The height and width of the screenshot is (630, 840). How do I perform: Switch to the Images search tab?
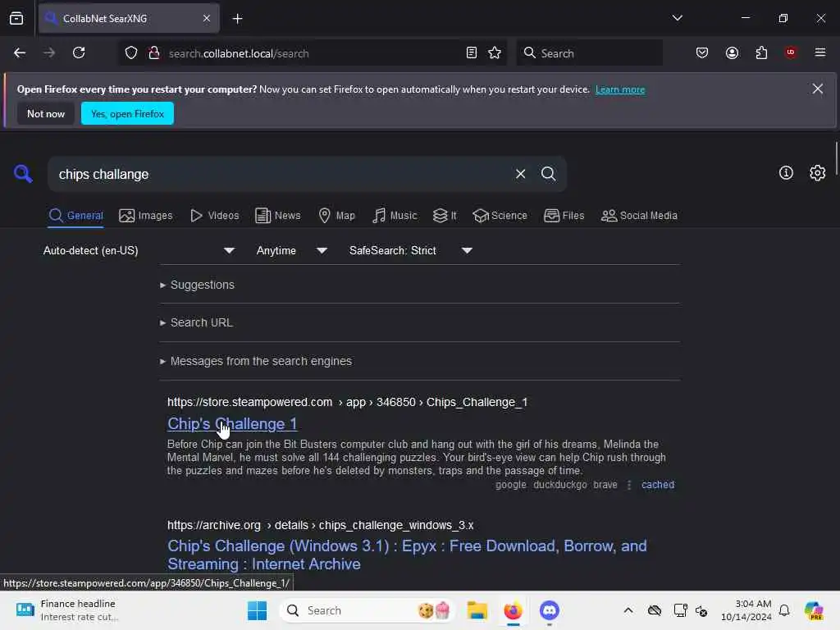click(146, 216)
